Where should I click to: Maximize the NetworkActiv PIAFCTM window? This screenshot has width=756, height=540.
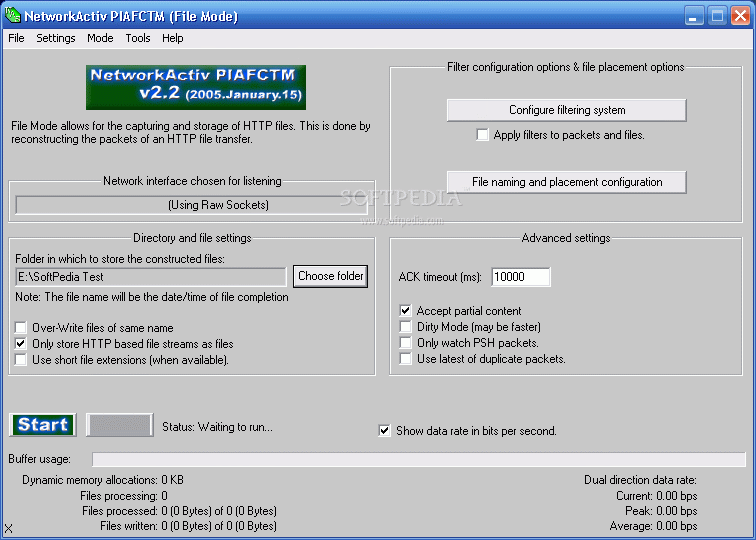717,16
